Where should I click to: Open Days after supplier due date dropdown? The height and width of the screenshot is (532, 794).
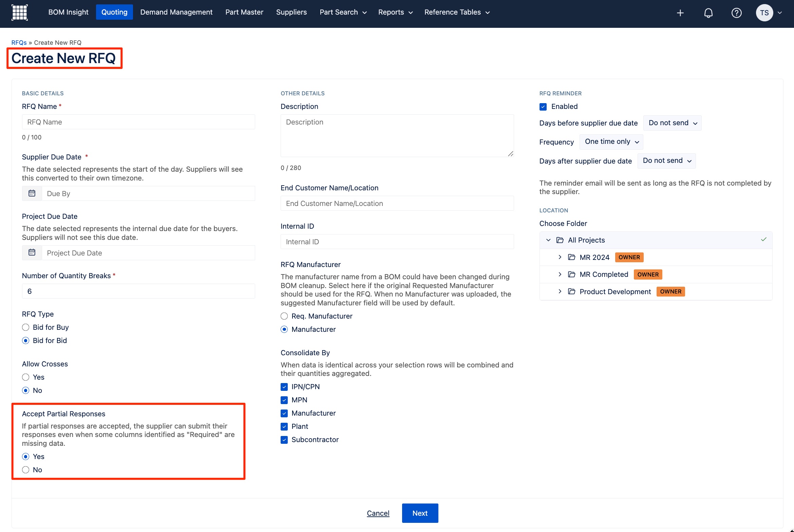click(666, 161)
